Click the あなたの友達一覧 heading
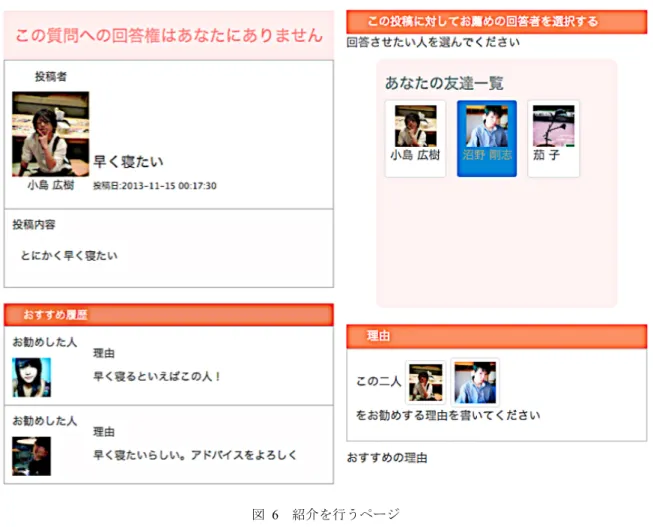 tap(444, 83)
